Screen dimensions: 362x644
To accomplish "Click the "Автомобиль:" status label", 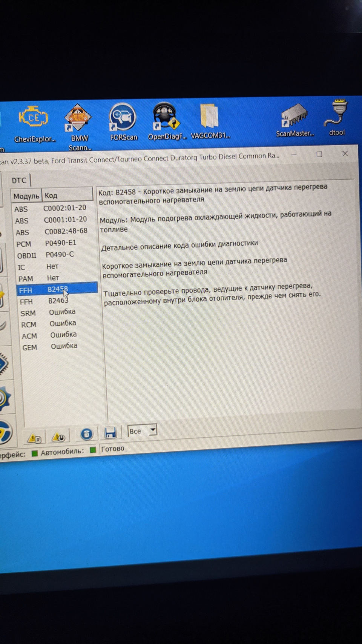I will pyautogui.click(x=62, y=452).
